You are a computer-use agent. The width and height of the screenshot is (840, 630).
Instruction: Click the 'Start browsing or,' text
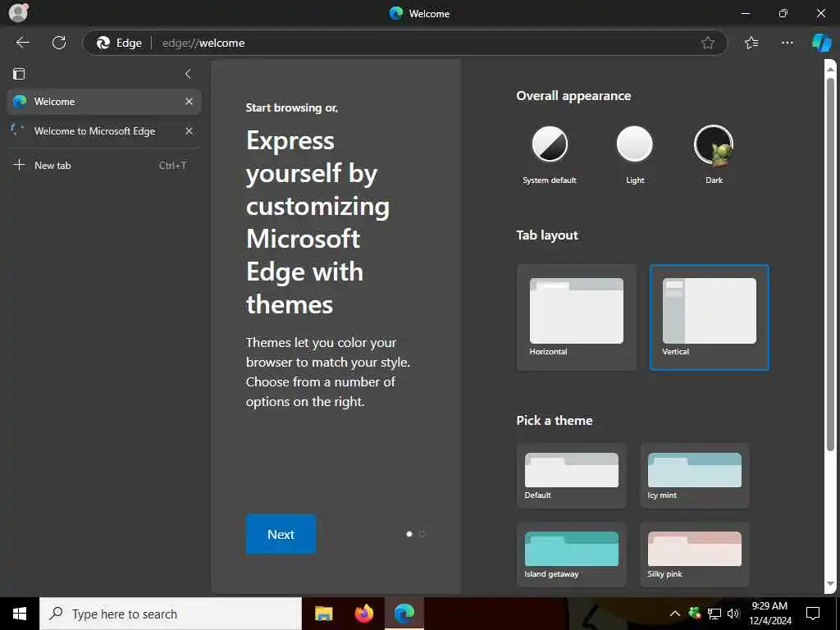coord(292,107)
